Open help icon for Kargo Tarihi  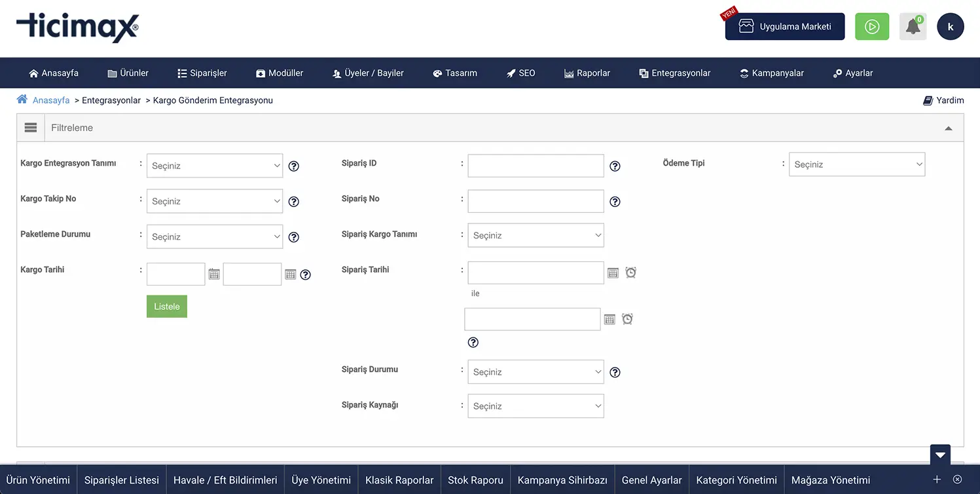tap(305, 275)
